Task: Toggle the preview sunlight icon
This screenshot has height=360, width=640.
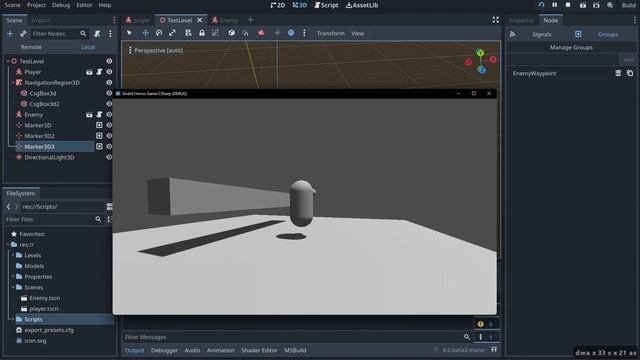Action: [x=278, y=33]
